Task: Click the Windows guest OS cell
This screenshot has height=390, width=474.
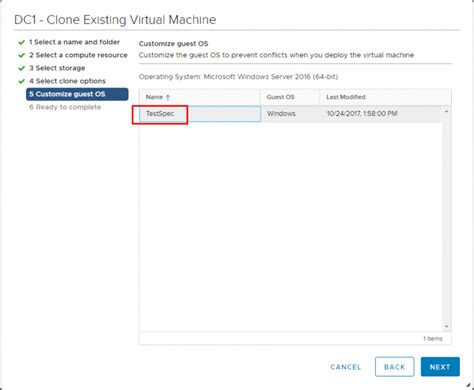Action: 281,114
